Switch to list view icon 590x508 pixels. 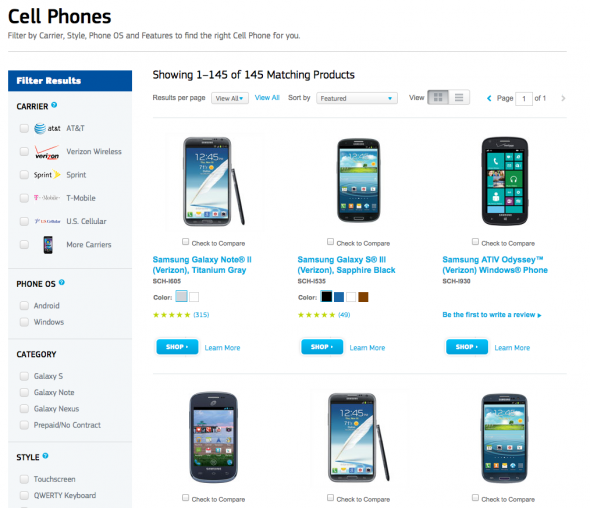(459, 97)
